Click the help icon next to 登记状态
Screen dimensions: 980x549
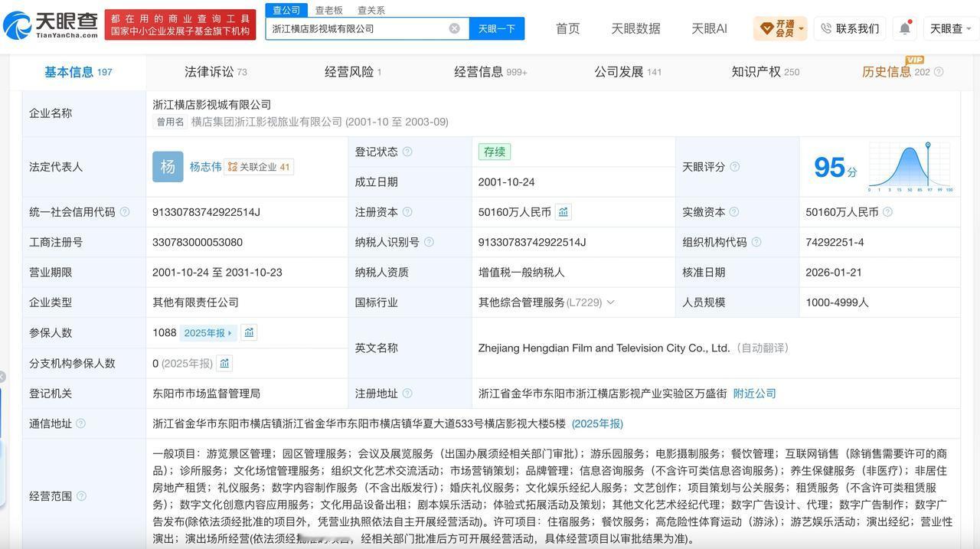point(407,152)
